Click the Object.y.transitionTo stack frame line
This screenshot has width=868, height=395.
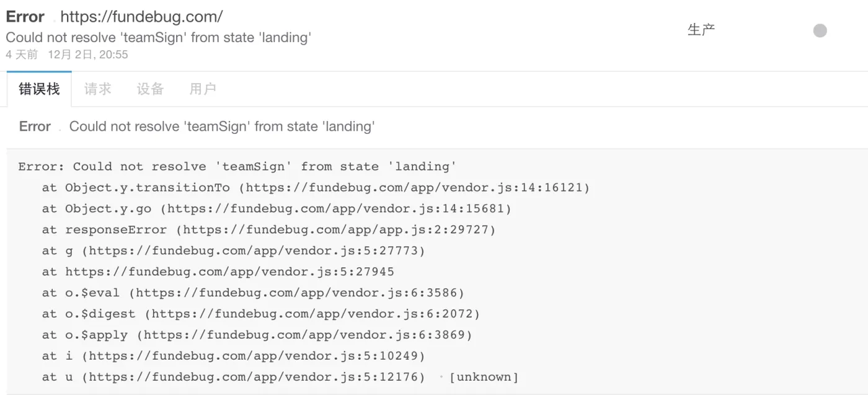[x=316, y=187]
